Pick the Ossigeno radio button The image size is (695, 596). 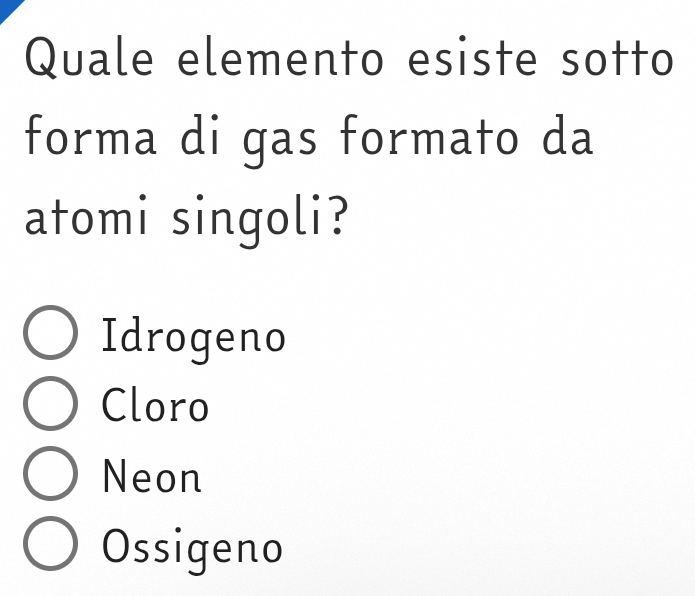49,547
